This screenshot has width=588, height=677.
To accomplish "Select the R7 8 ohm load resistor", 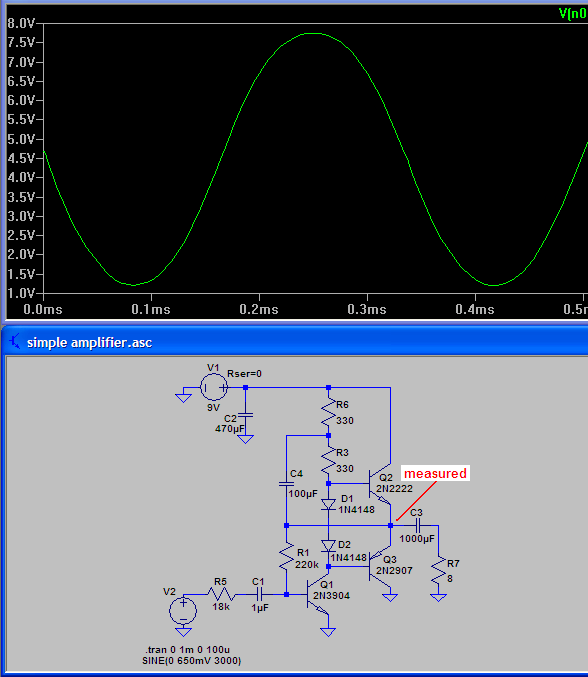I will (438, 570).
